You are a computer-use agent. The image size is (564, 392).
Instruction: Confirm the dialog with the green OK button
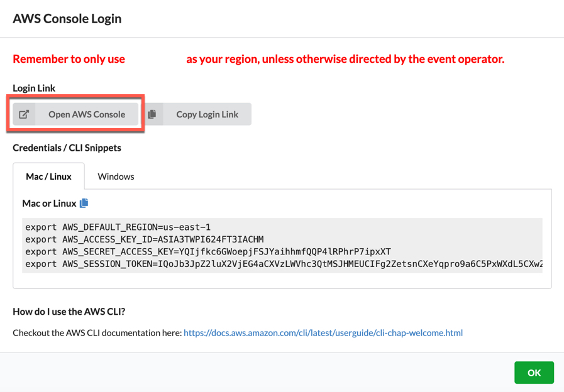[x=534, y=373]
